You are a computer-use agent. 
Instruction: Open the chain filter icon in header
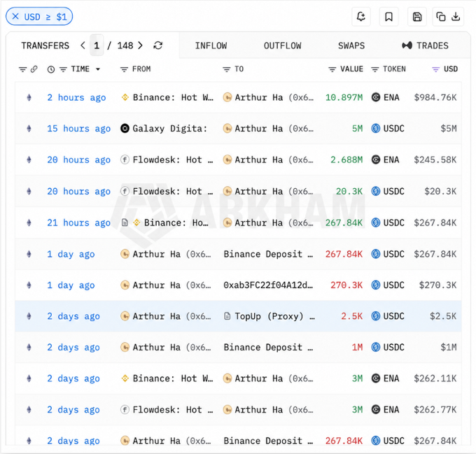(x=23, y=69)
